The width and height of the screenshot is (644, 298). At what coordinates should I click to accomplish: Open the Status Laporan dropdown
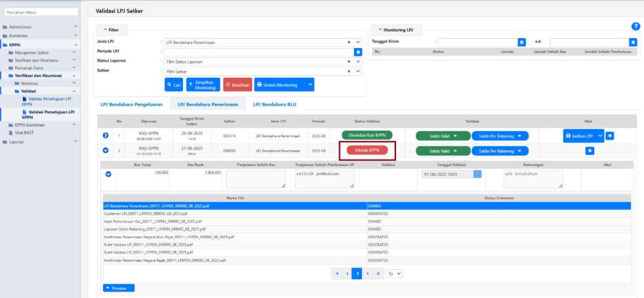click(x=358, y=61)
